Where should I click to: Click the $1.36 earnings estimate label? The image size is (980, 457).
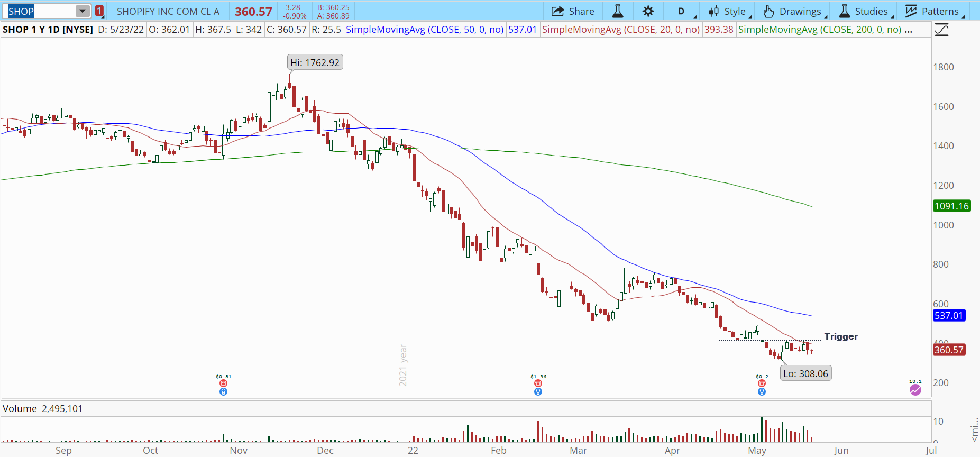[538, 377]
